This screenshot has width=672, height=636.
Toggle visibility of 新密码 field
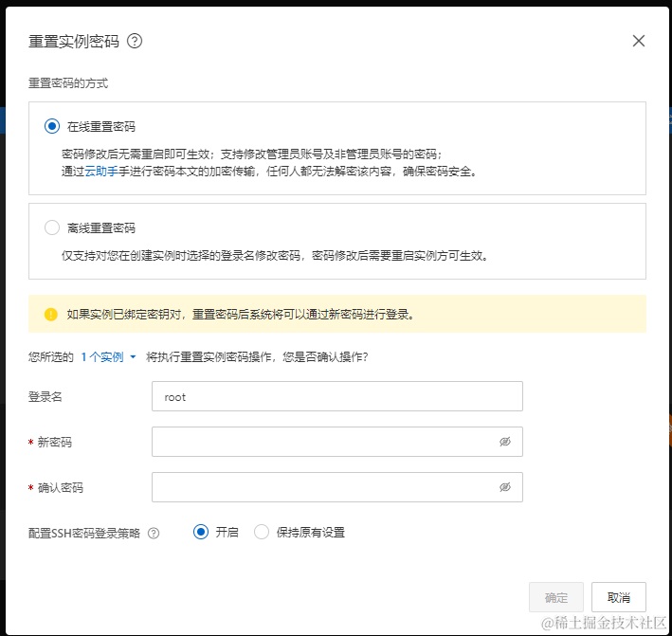point(505,442)
